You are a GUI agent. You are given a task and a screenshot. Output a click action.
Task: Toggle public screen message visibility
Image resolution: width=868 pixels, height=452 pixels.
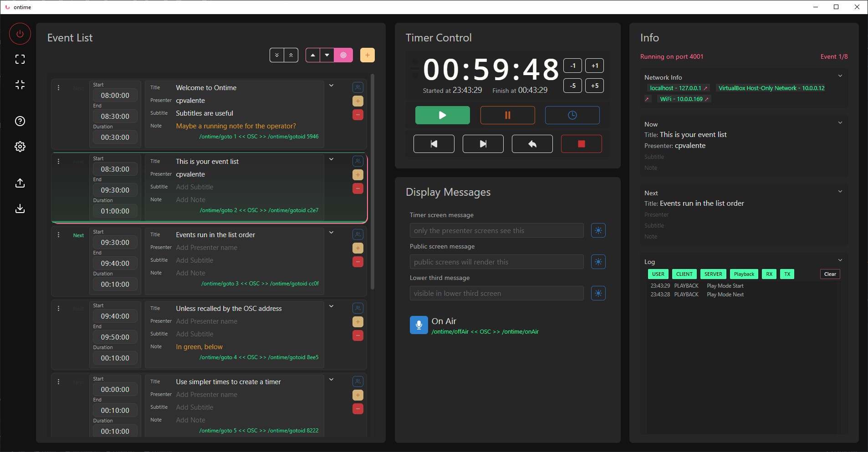pos(598,262)
